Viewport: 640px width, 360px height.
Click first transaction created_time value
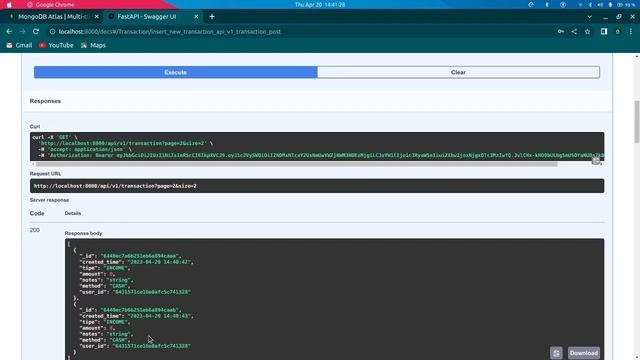coord(159,262)
